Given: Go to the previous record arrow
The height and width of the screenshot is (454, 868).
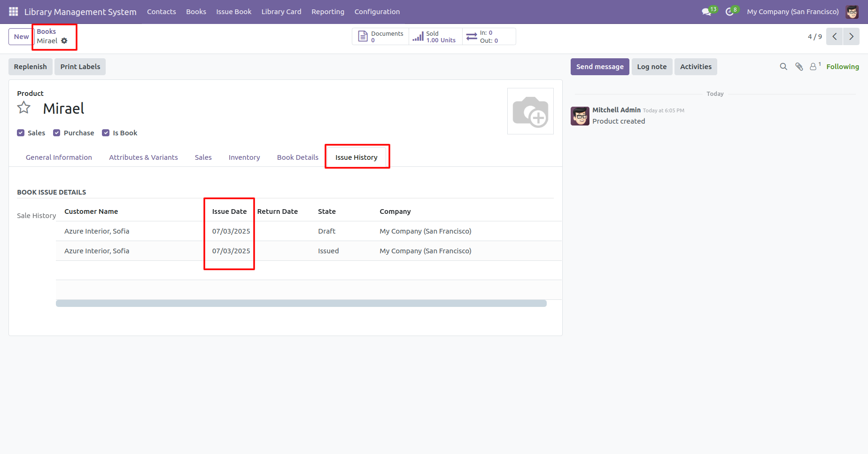Looking at the screenshot, I should [834, 37].
